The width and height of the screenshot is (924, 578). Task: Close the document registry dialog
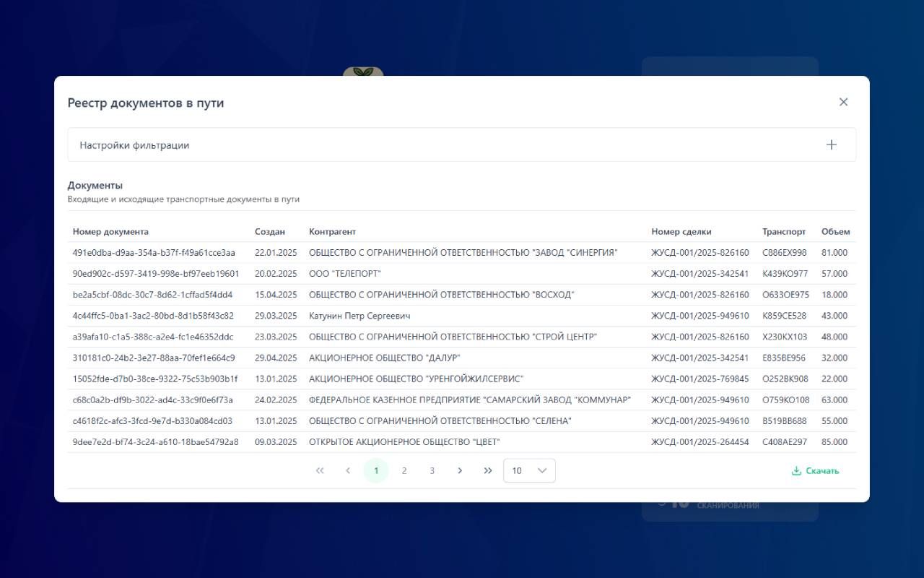[843, 102]
